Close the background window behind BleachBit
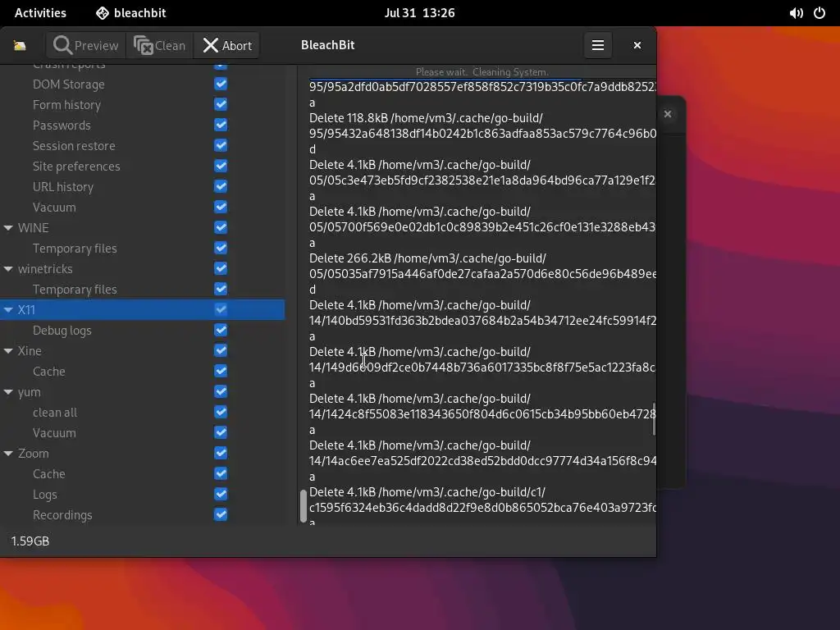The width and height of the screenshot is (840, 630). (668, 114)
